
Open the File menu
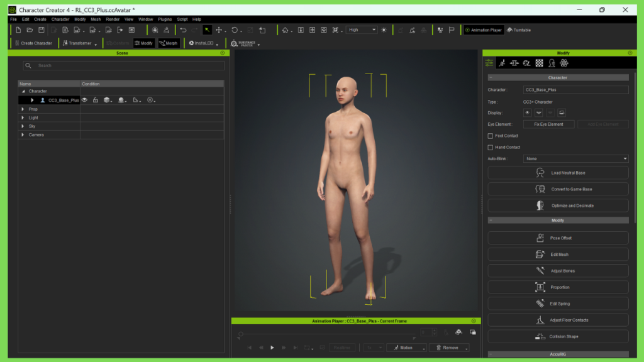(14, 19)
